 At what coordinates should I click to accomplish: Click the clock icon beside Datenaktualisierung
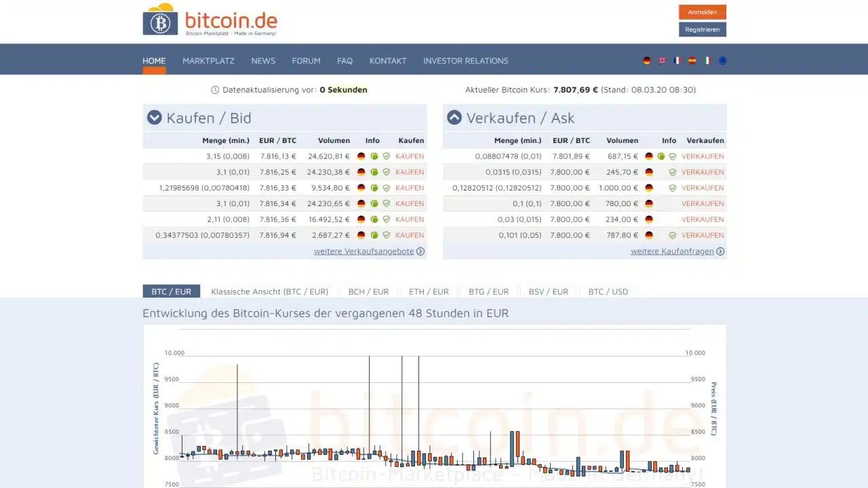(x=215, y=89)
